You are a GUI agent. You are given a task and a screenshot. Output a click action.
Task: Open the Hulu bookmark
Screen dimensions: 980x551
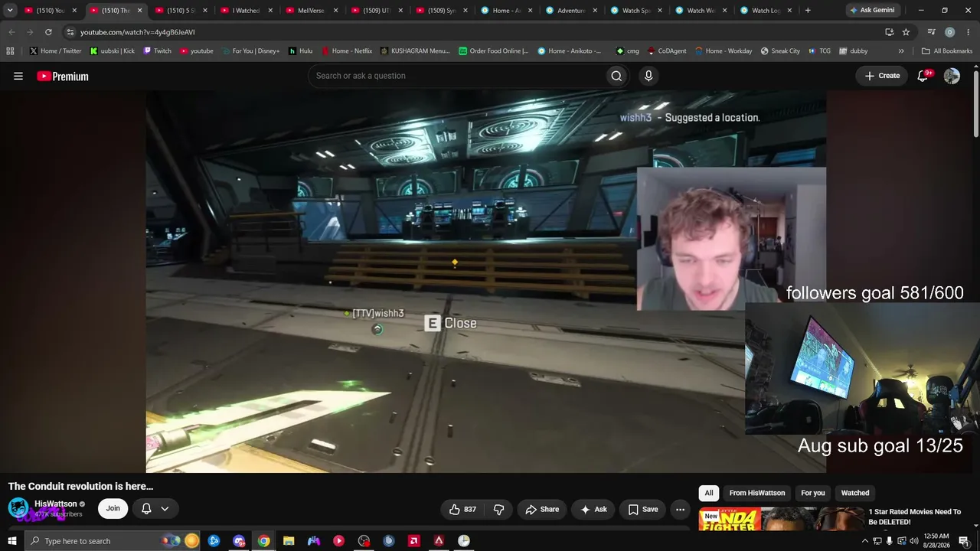click(x=300, y=51)
